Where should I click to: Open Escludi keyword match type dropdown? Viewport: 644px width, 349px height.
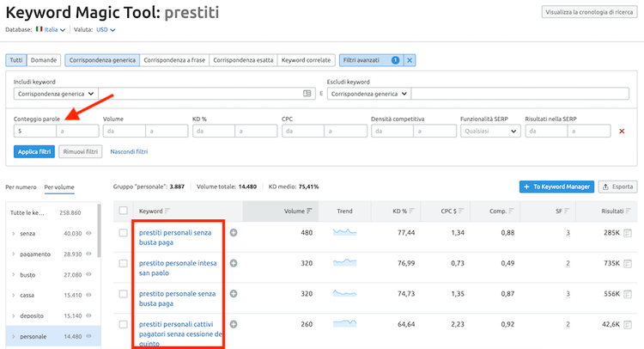[x=369, y=94]
